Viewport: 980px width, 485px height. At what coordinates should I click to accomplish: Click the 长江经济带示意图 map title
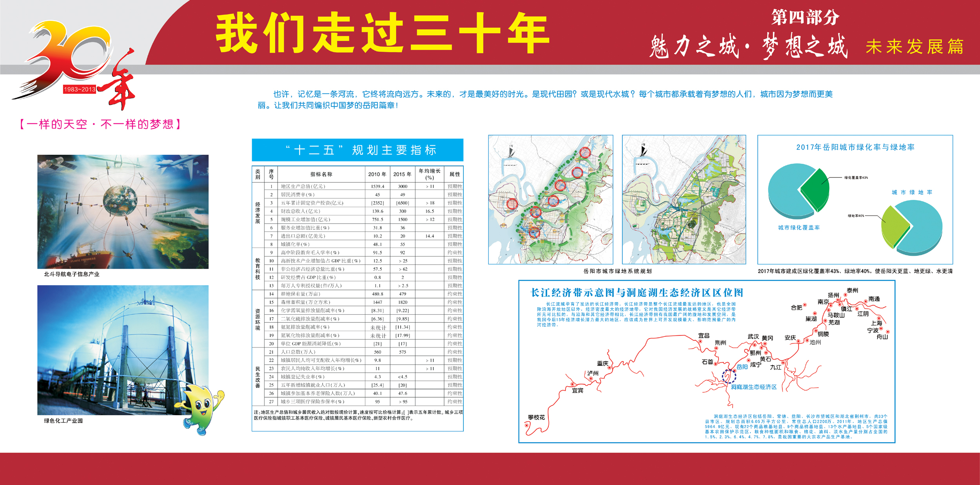pos(636,293)
